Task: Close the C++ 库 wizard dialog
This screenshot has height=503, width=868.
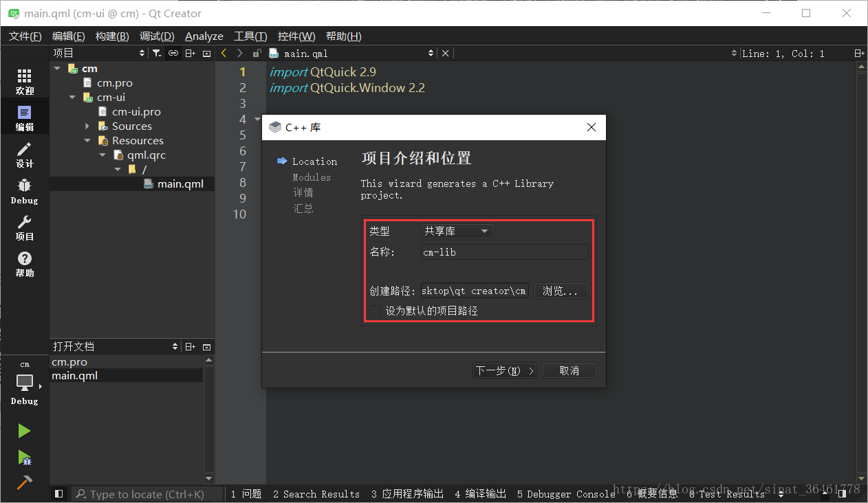Action: click(x=591, y=127)
